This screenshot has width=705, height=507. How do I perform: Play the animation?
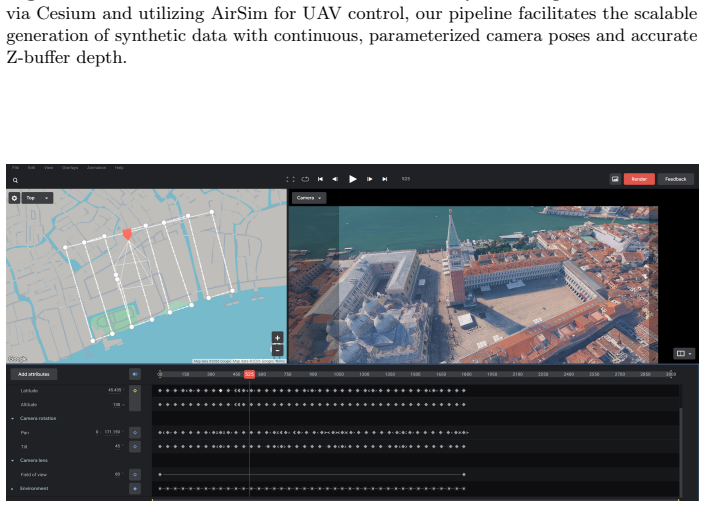click(x=353, y=179)
